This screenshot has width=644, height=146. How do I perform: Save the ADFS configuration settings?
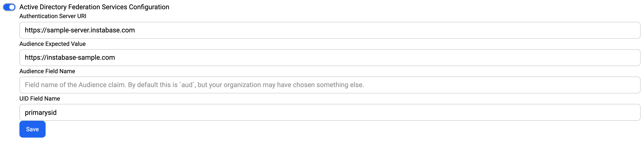click(x=32, y=129)
